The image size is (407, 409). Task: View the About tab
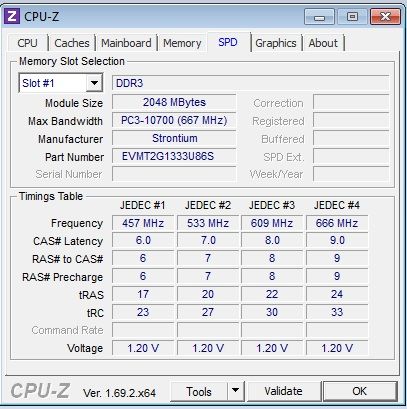(323, 43)
